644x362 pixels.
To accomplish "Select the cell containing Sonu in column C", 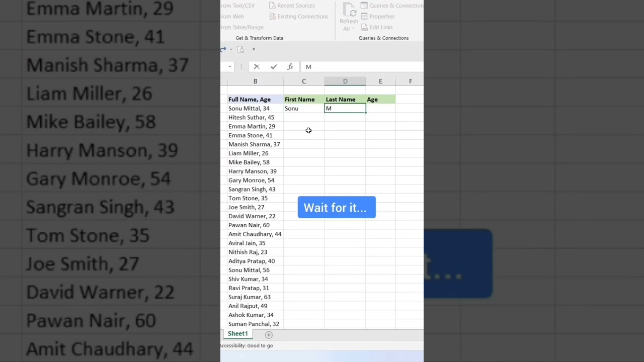I will [x=304, y=109].
